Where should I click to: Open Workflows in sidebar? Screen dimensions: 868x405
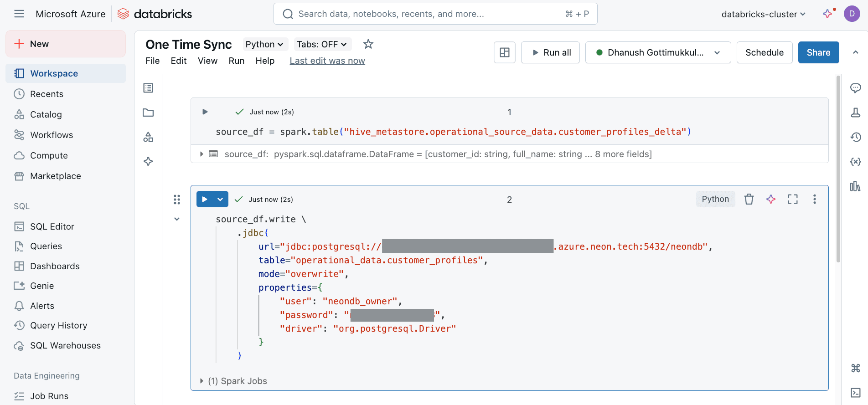[x=66, y=135]
